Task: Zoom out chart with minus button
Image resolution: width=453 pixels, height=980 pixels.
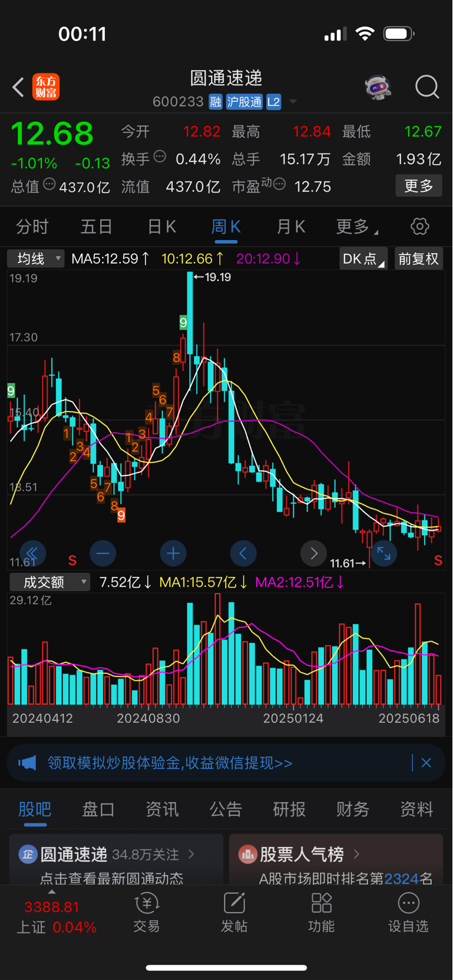Action: coord(103,553)
